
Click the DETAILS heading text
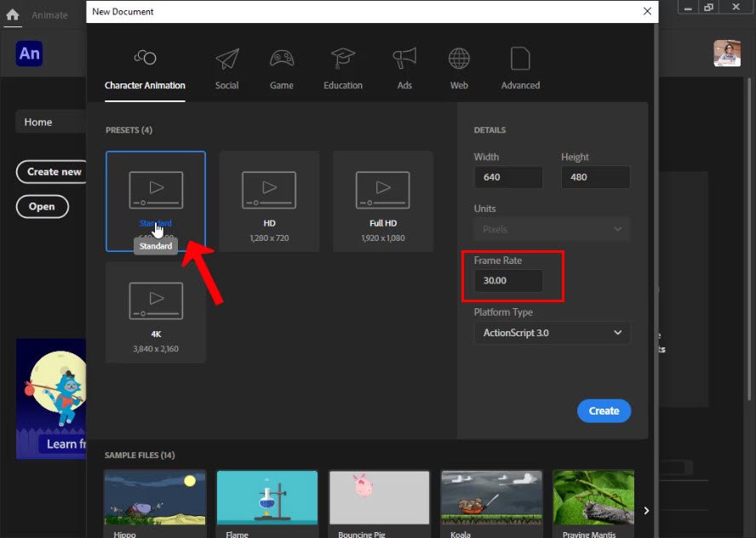490,130
